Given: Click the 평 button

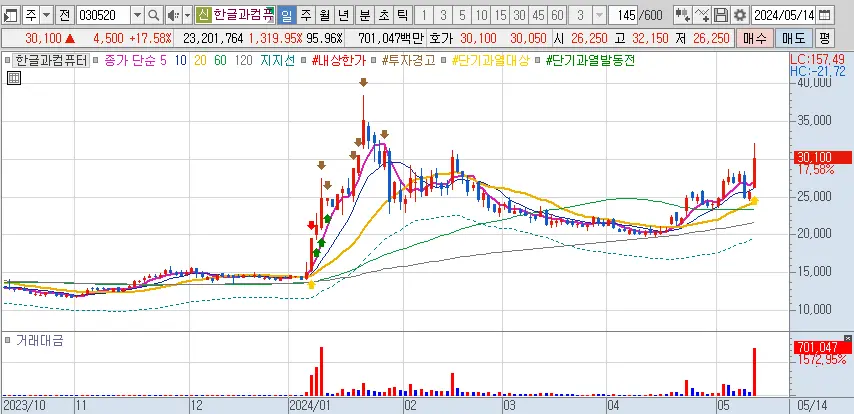Looking at the screenshot, I should (x=825, y=38).
